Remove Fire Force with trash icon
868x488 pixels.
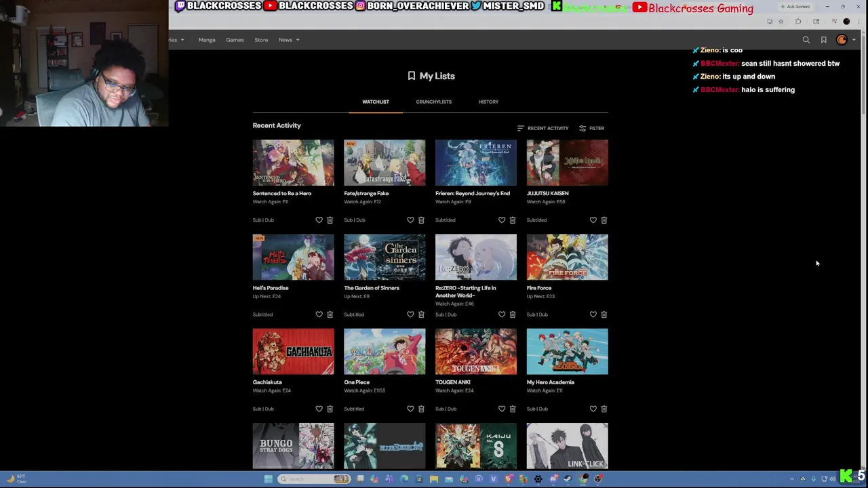tap(604, 314)
